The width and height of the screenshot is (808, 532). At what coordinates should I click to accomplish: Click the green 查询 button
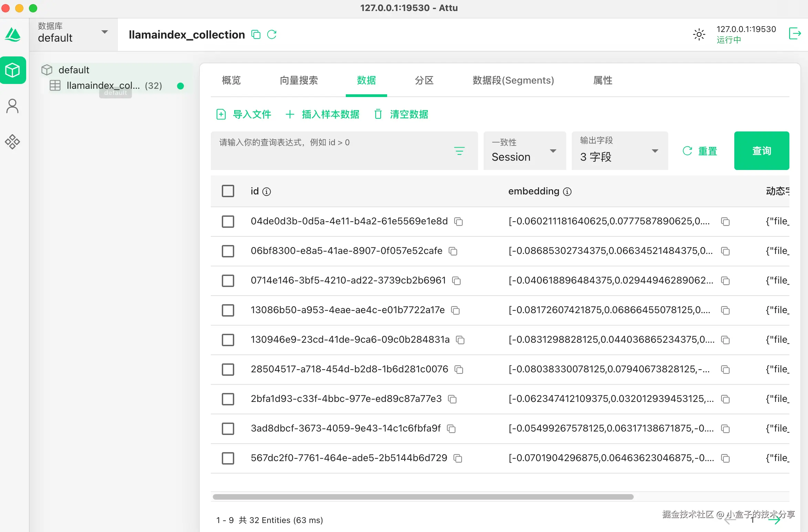(762, 151)
